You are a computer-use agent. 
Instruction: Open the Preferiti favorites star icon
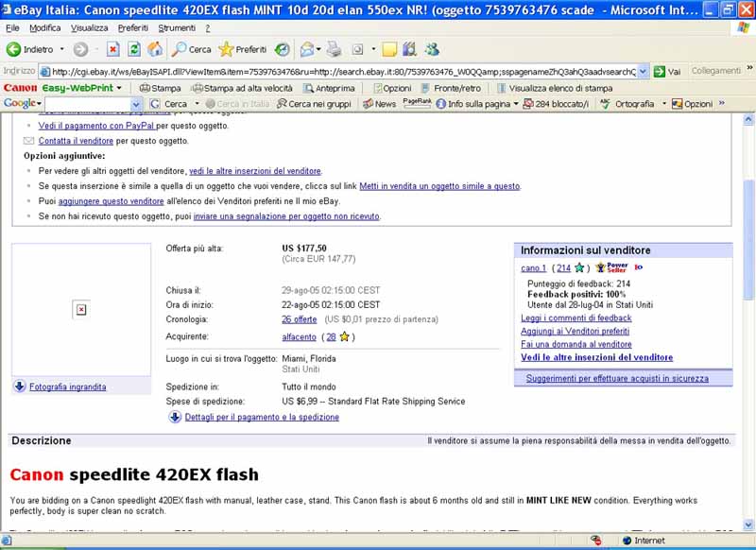[226, 49]
